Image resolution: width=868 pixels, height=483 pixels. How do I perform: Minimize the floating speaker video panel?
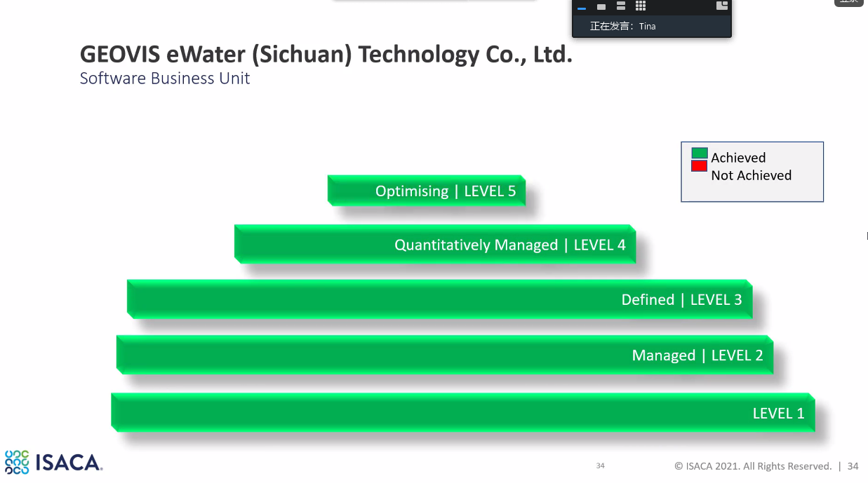(x=581, y=8)
